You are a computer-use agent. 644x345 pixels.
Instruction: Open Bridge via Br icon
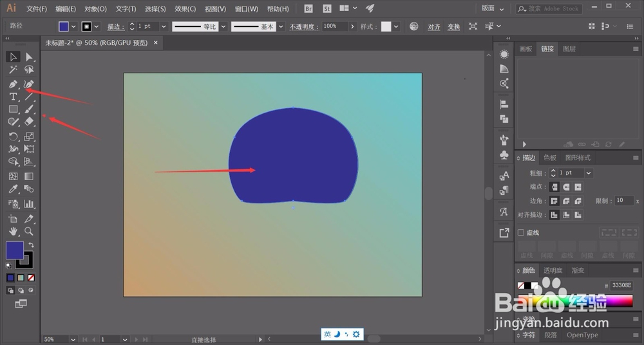pos(308,8)
